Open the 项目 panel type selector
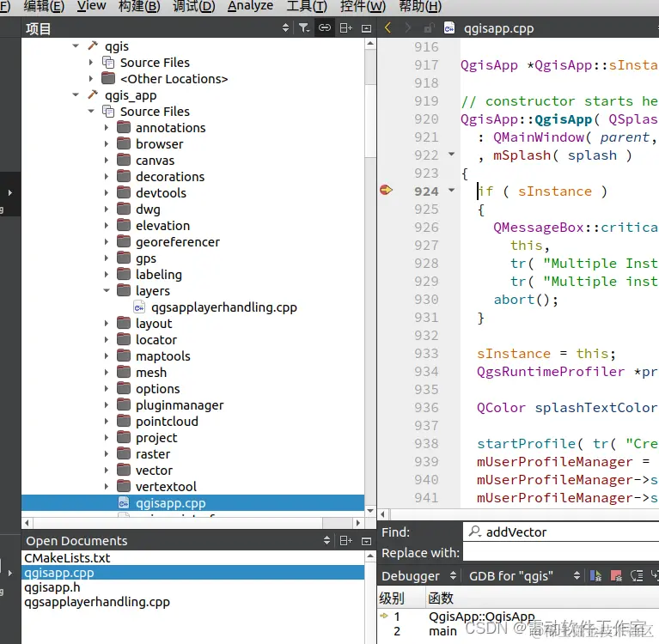The width and height of the screenshot is (659, 644). pyautogui.click(x=285, y=28)
